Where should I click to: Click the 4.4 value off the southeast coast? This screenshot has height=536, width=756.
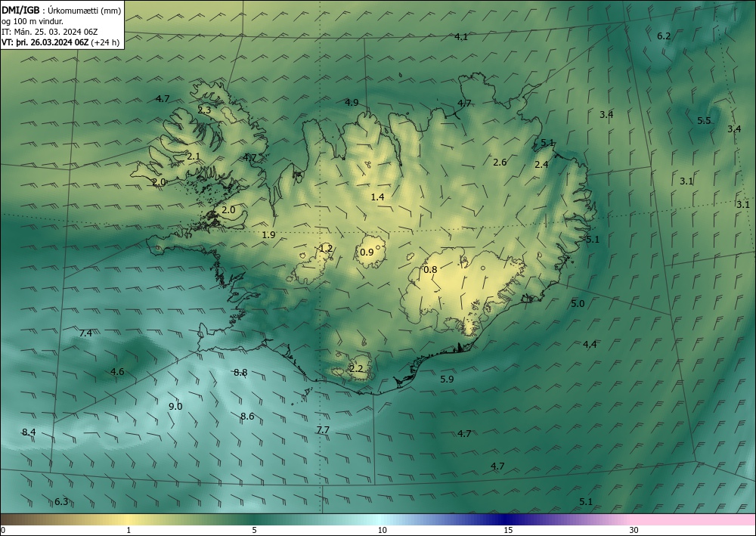pyautogui.click(x=590, y=344)
